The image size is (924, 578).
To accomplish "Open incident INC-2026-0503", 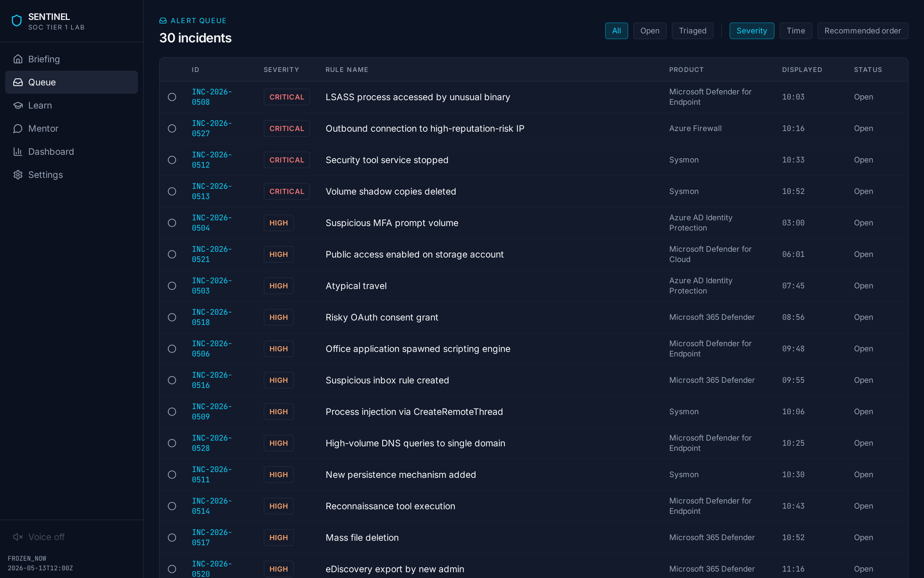I will [x=212, y=285].
